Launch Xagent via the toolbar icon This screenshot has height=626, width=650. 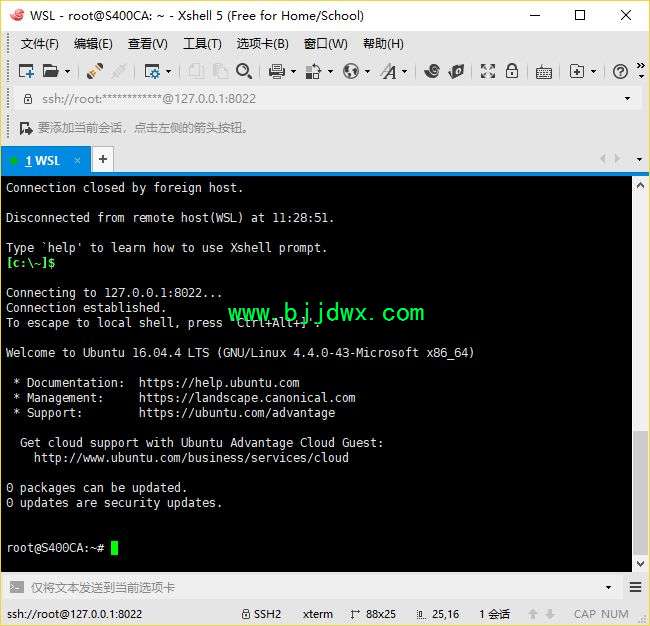click(x=456, y=71)
